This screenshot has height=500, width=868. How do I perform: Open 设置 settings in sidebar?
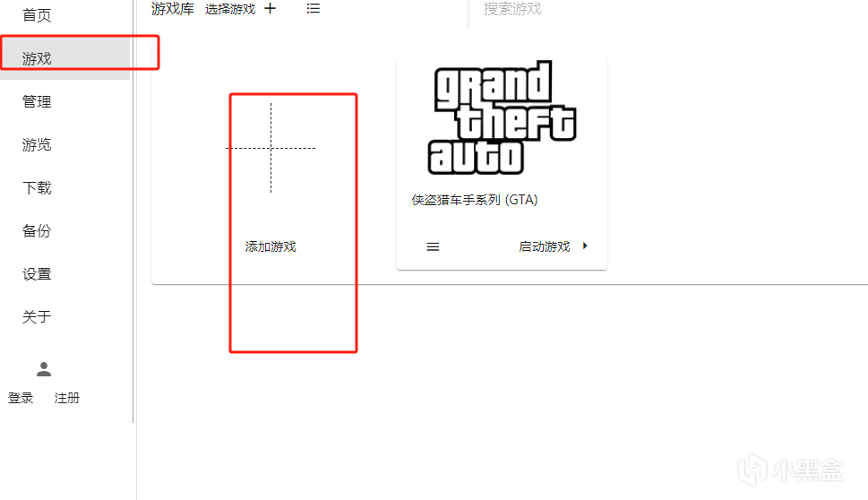(x=37, y=273)
